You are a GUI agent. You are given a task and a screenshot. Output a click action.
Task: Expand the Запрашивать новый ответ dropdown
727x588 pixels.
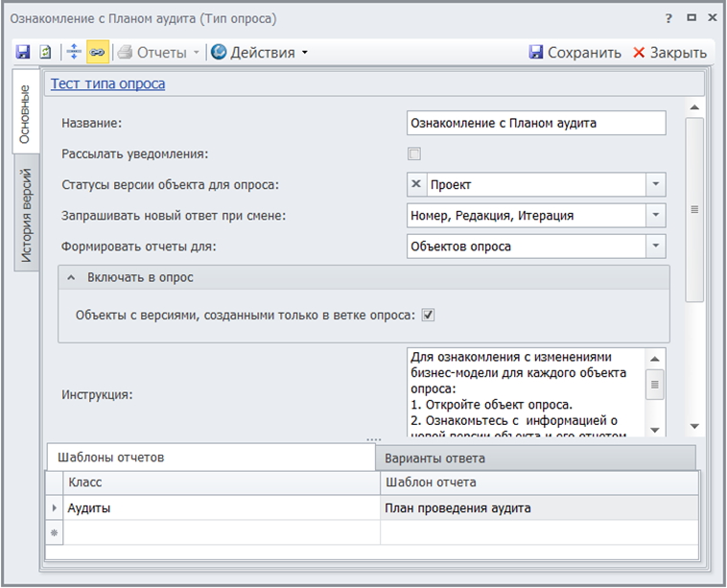655,216
